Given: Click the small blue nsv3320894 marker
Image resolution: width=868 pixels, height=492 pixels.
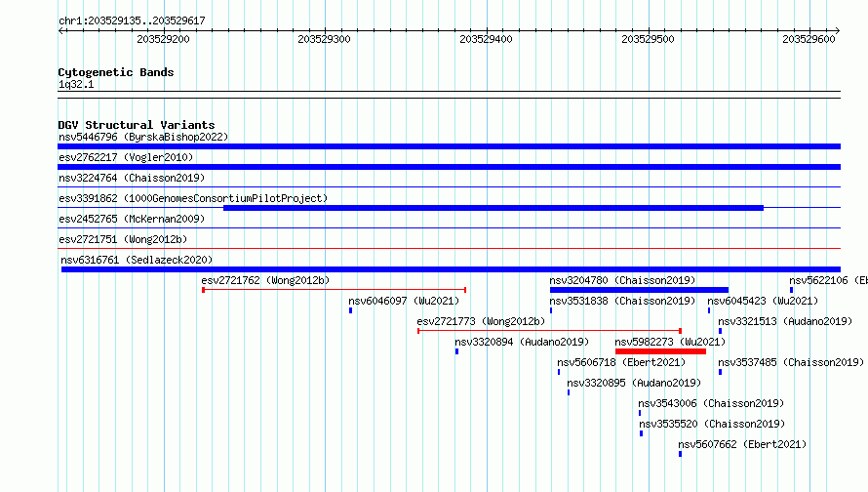Looking at the screenshot, I should pyautogui.click(x=456, y=351).
